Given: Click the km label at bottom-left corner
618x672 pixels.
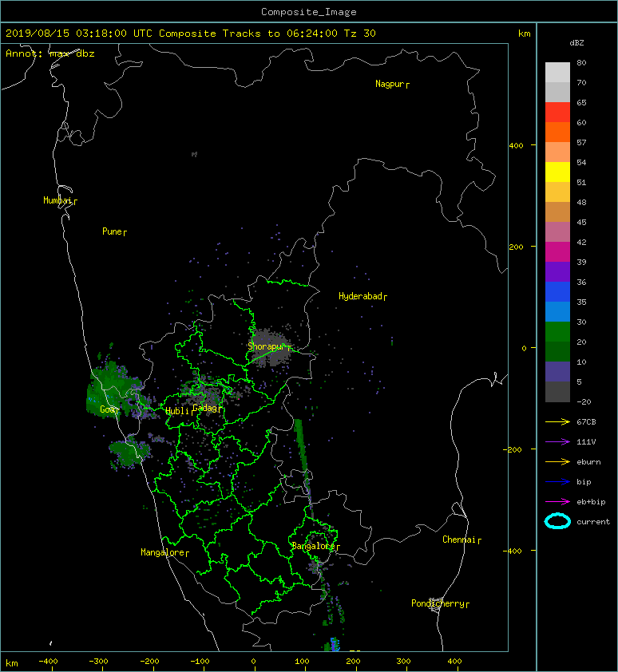Looking at the screenshot, I should 12,663.
